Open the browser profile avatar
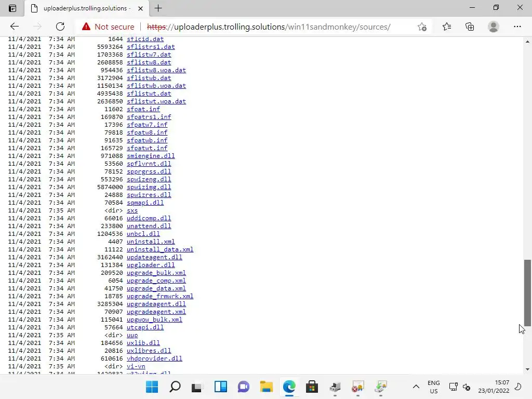Screen dimensions: 532x399 point(494,26)
